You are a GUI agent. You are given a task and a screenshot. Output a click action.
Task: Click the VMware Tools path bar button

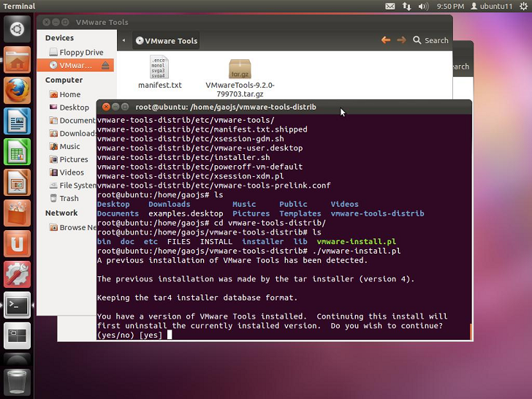[x=167, y=41]
